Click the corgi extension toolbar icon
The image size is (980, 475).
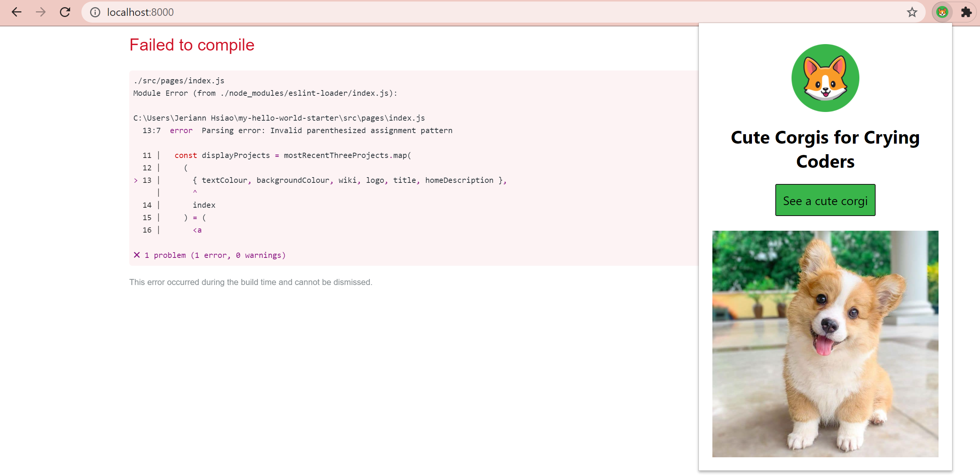click(942, 12)
